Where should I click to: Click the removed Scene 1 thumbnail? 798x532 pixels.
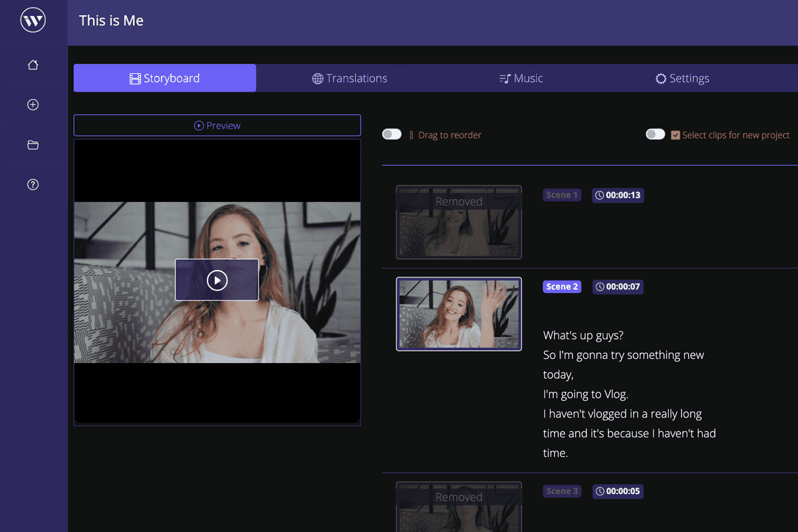click(459, 222)
